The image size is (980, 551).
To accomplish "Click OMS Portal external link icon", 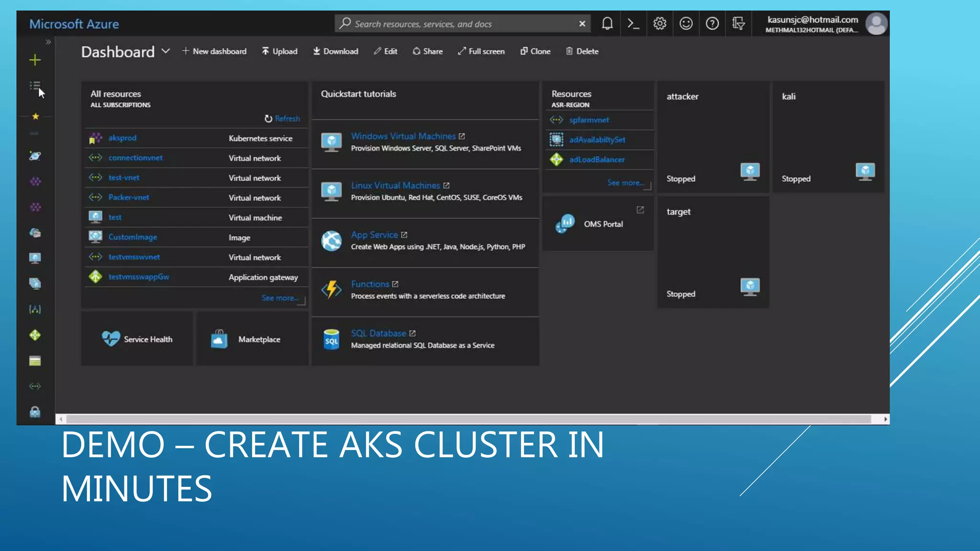I will click(640, 209).
